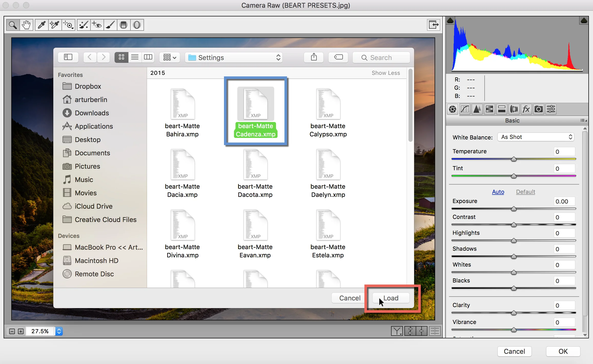Click Show Less in the 2015 group
Image resolution: width=593 pixels, height=364 pixels.
click(385, 73)
